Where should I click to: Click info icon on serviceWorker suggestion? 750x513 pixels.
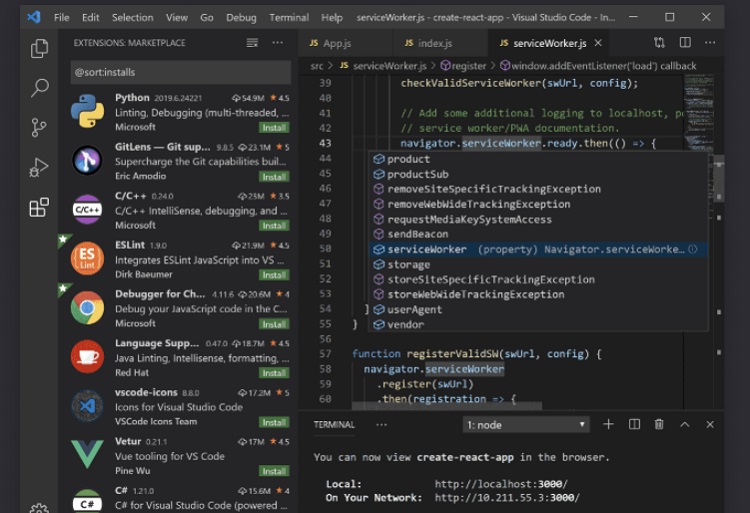pyautogui.click(x=693, y=249)
